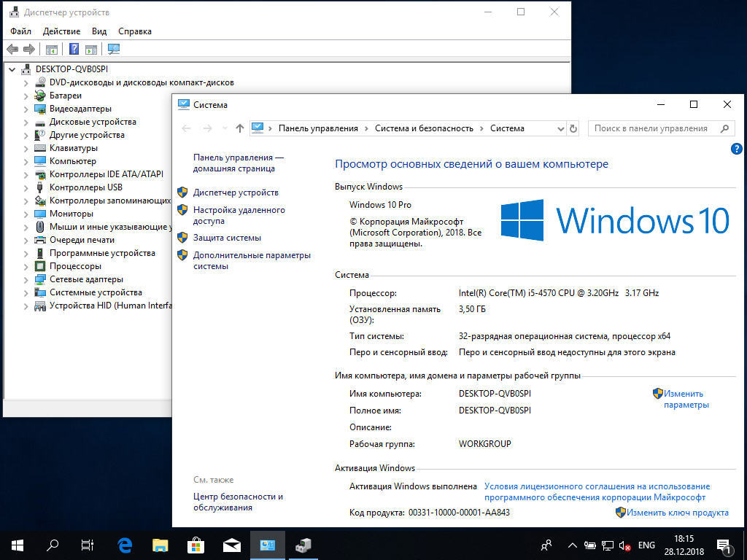Click the up arrow in System window
Image resolution: width=747 pixels, height=560 pixels.
tap(240, 128)
